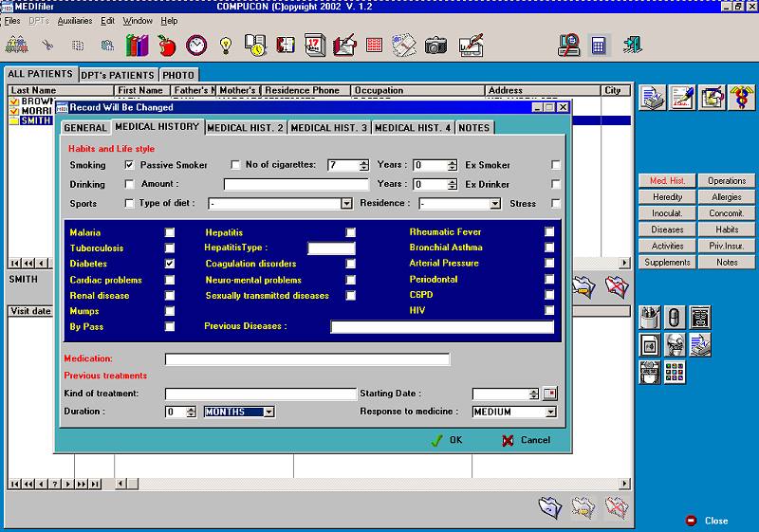
Task: Uncheck the Diabetes checkbox
Action: [170, 264]
